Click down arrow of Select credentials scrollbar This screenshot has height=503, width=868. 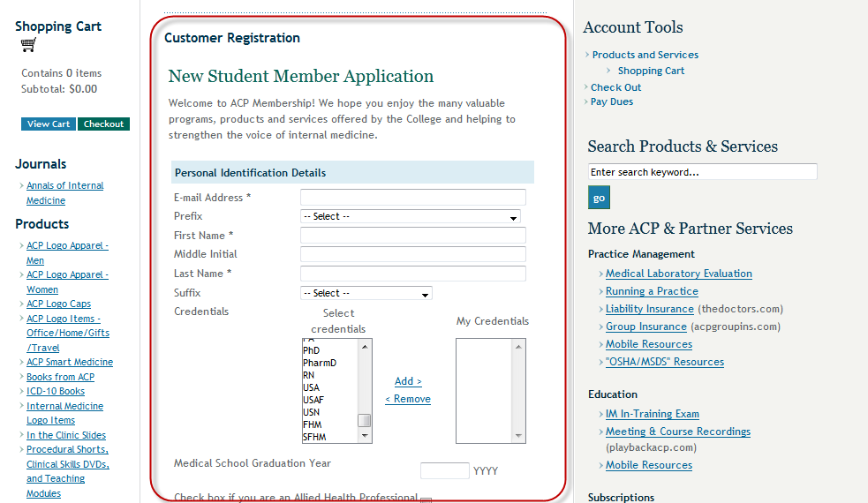tap(365, 436)
